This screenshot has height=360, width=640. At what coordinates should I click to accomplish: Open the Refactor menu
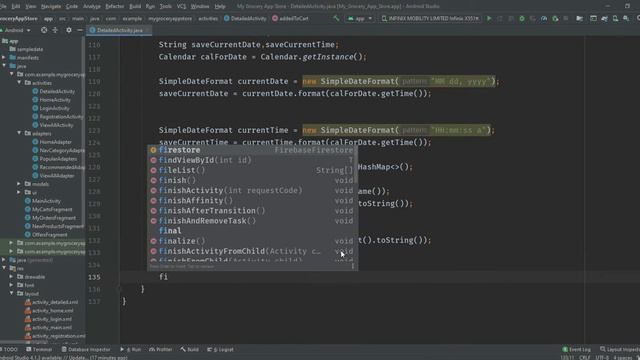click(115, 7)
